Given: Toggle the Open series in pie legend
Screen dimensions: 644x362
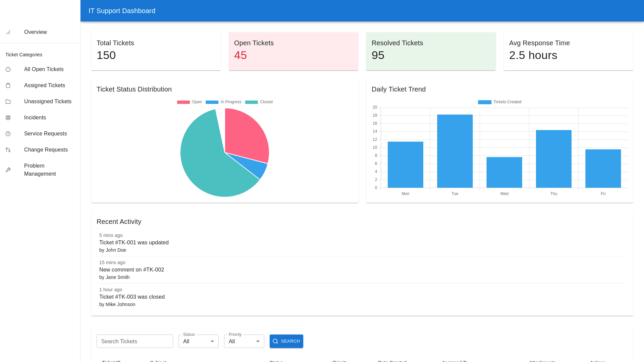Looking at the screenshot, I should pyautogui.click(x=190, y=102).
